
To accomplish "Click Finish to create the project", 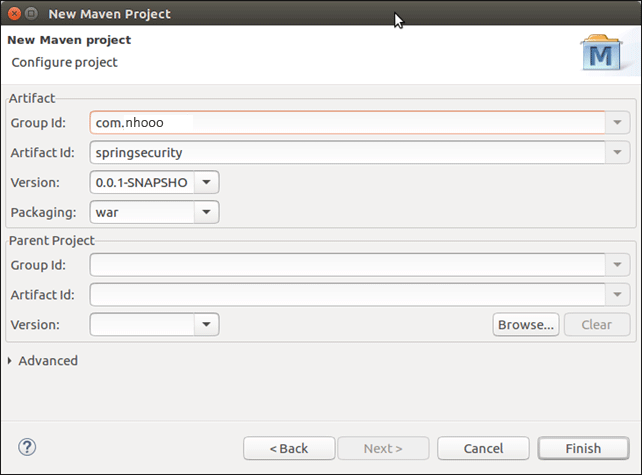I will point(583,448).
